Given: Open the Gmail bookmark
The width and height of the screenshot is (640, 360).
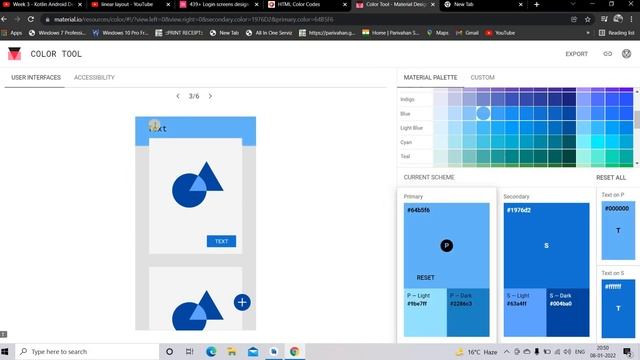Looking at the screenshot, I should 467,33.
